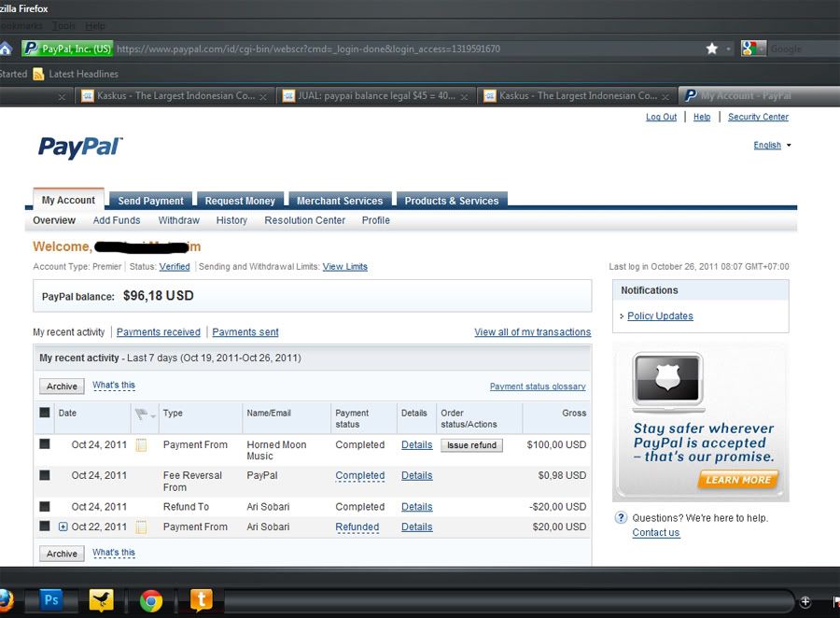Open the Security Center link
840x618 pixels.
(758, 117)
